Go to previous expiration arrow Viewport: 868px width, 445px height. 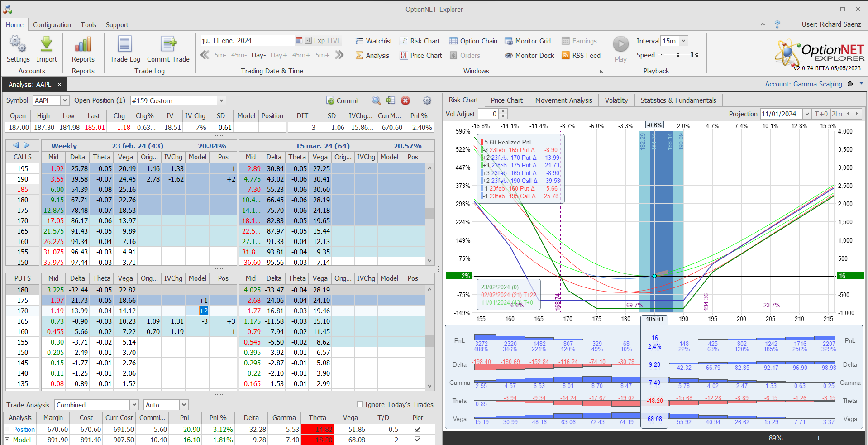16,145
